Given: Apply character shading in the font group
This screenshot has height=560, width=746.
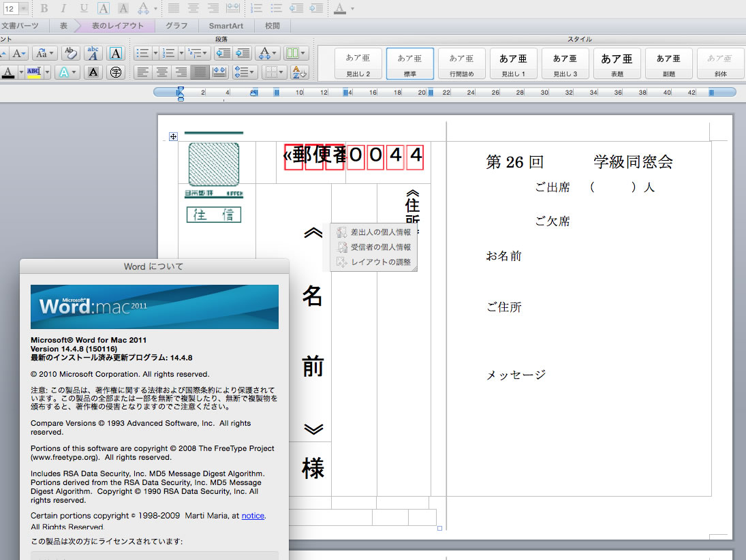Looking at the screenshot, I should tap(93, 72).
